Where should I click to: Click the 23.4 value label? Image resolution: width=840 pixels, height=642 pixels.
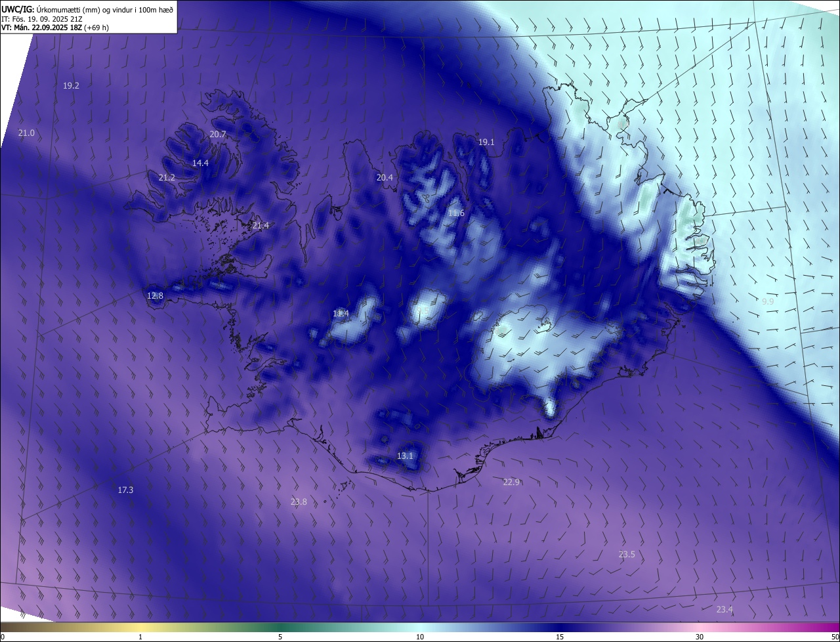coord(724,610)
